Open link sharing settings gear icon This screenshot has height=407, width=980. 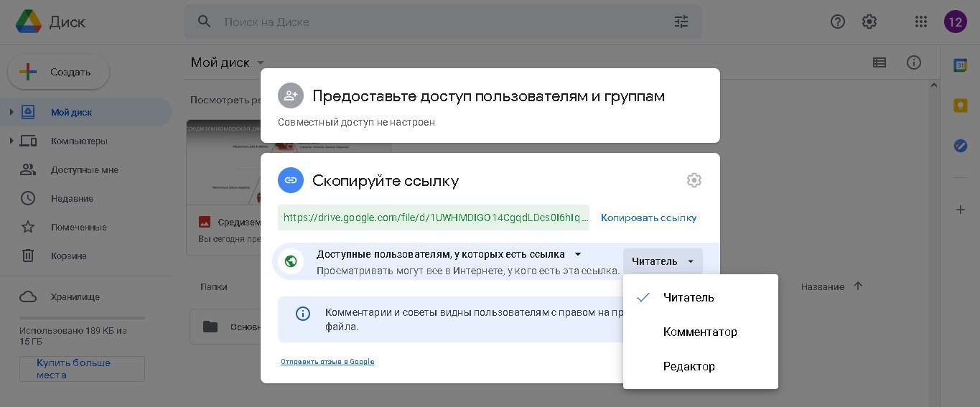coord(694,180)
